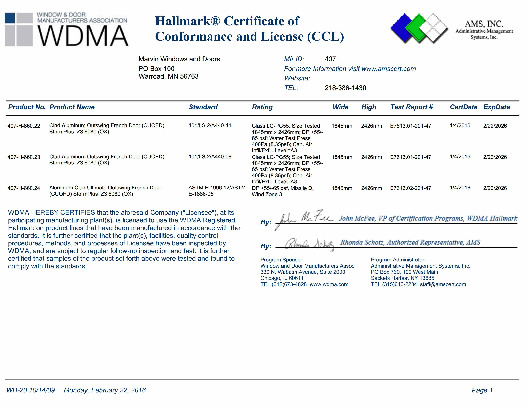Select the Mfr ID value 407
The image size is (528, 408).
click(330, 59)
